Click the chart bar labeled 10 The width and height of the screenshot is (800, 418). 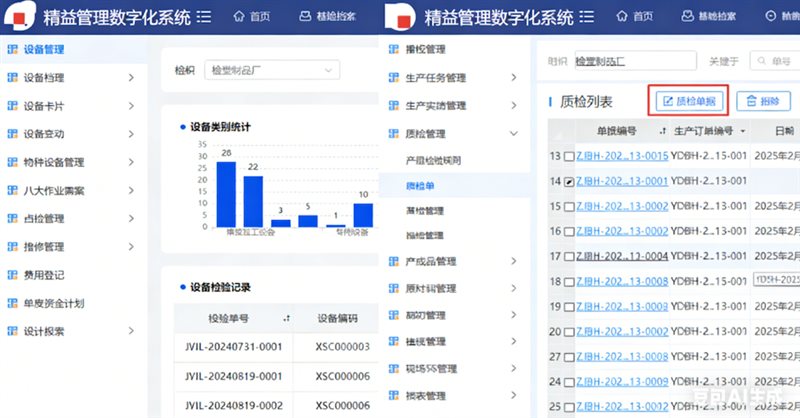click(x=363, y=215)
